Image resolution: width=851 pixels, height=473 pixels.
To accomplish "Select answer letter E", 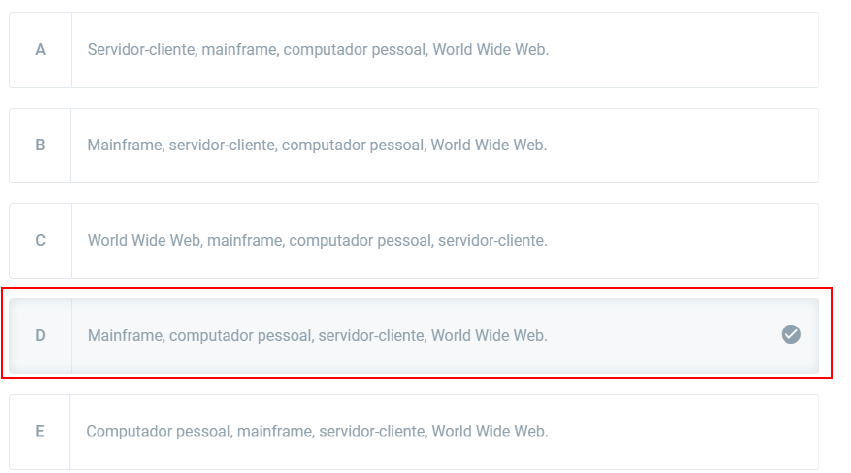I will [40, 432].
